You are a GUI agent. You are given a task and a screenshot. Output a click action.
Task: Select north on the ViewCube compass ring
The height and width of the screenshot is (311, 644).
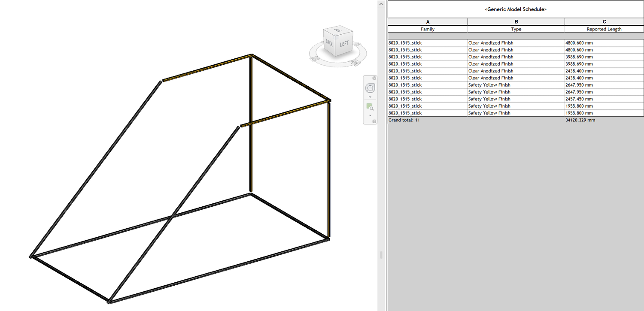click(315, 60)
